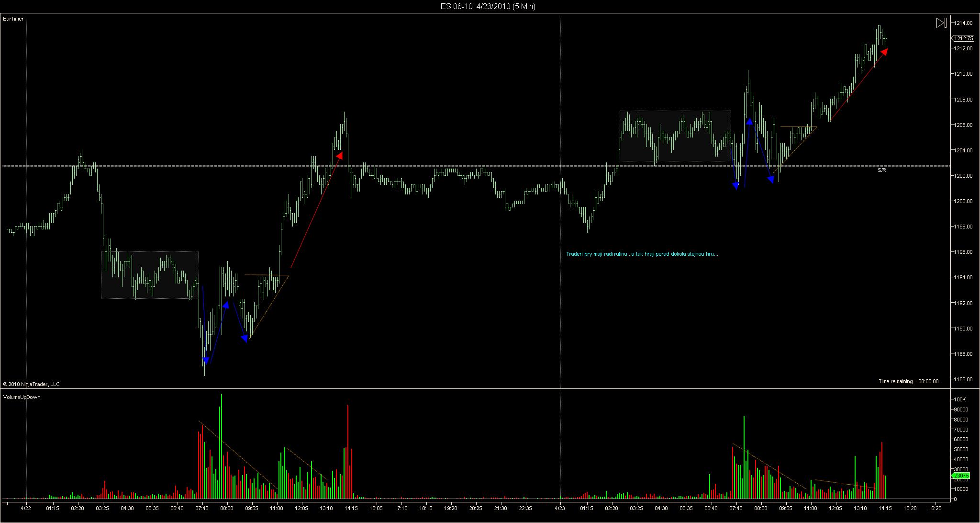
Task: Select the S/R text label
Action: 881,170
